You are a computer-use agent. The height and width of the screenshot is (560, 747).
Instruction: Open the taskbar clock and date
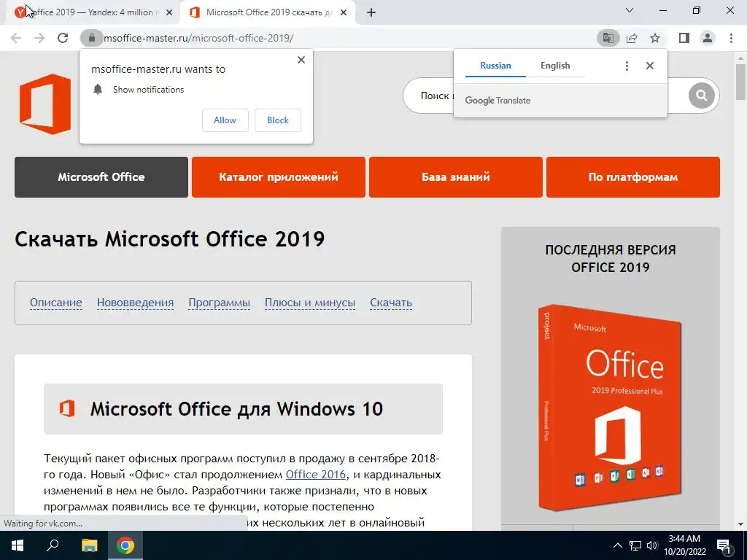[684, 545]
